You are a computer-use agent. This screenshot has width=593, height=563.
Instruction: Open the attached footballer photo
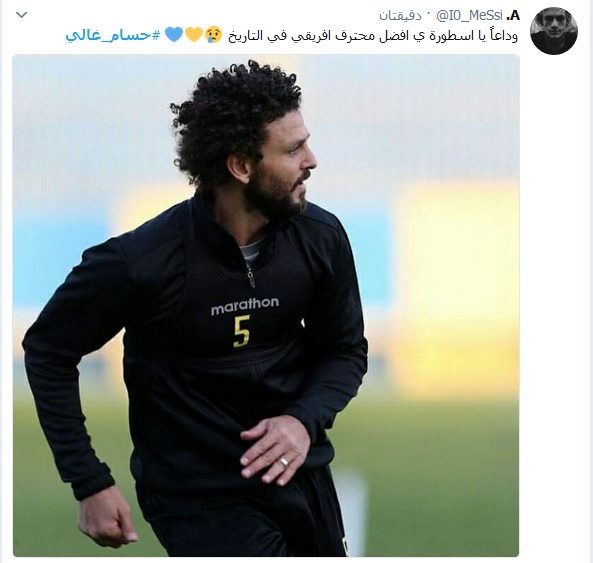coord(266,306)
